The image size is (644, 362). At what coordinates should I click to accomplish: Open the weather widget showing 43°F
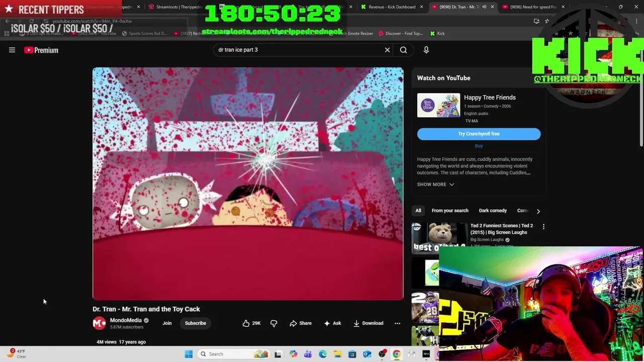pos(16,353)
